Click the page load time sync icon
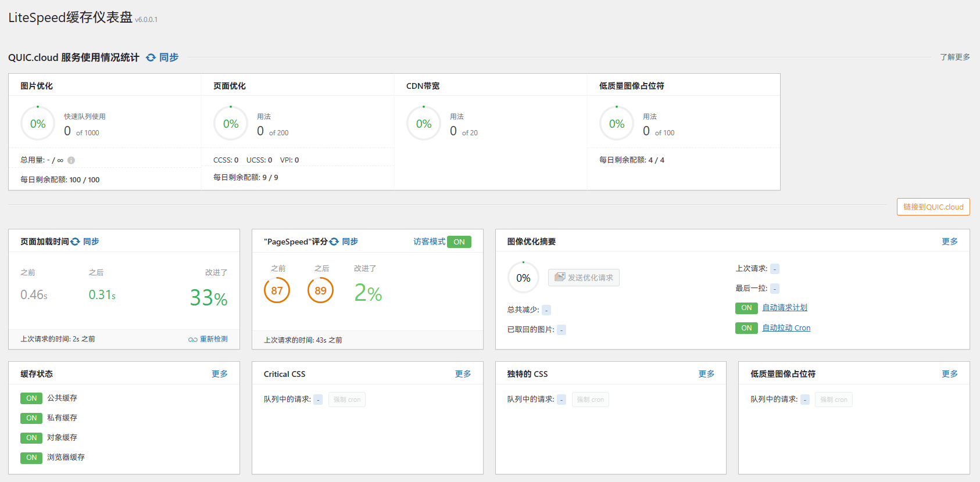Screen dimensions: 980x482 76,242
